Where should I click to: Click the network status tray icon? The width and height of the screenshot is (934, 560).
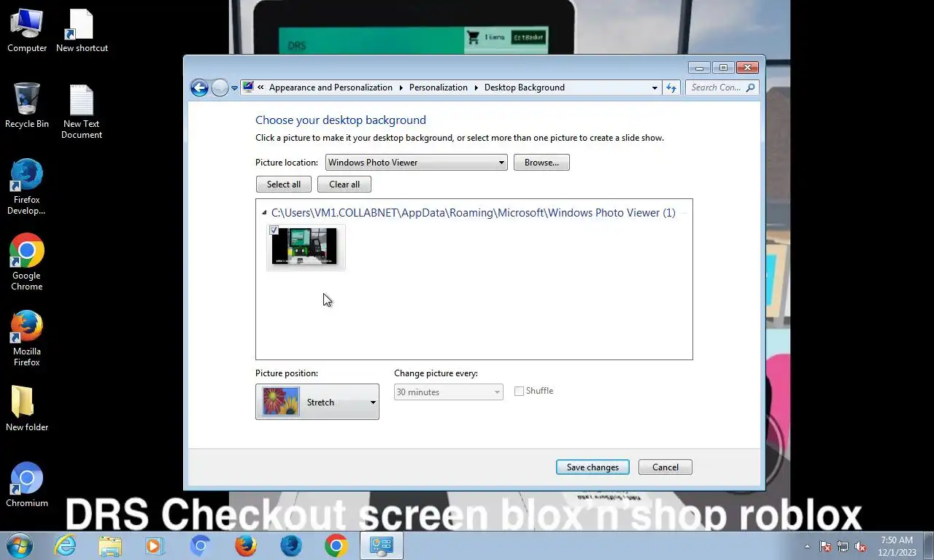pyautogui.click(x=843, y=546)
